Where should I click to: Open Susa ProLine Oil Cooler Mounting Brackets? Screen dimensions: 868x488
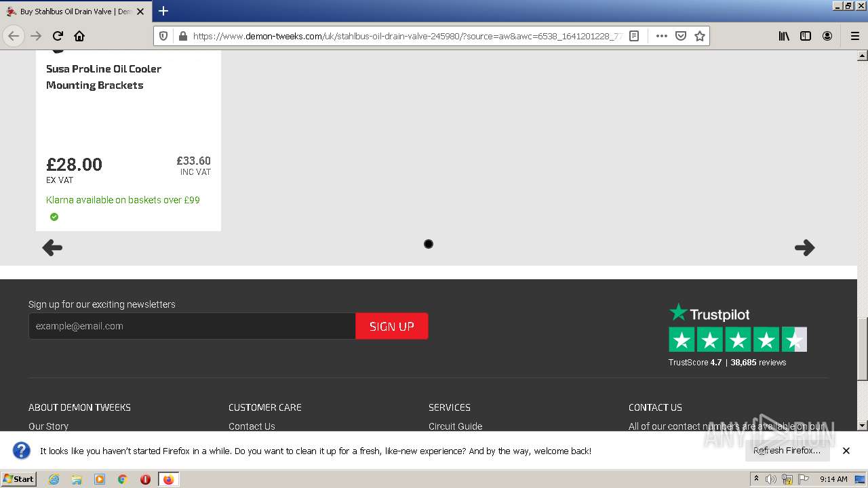104,77
